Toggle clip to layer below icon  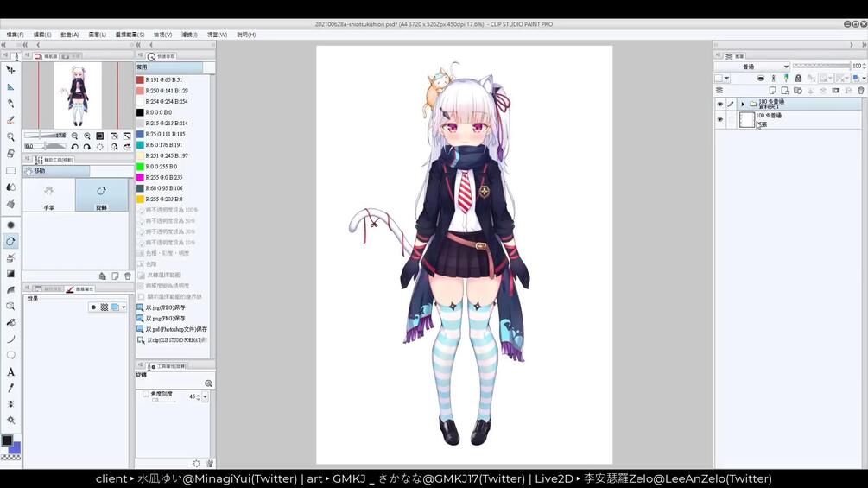[761, 78]
